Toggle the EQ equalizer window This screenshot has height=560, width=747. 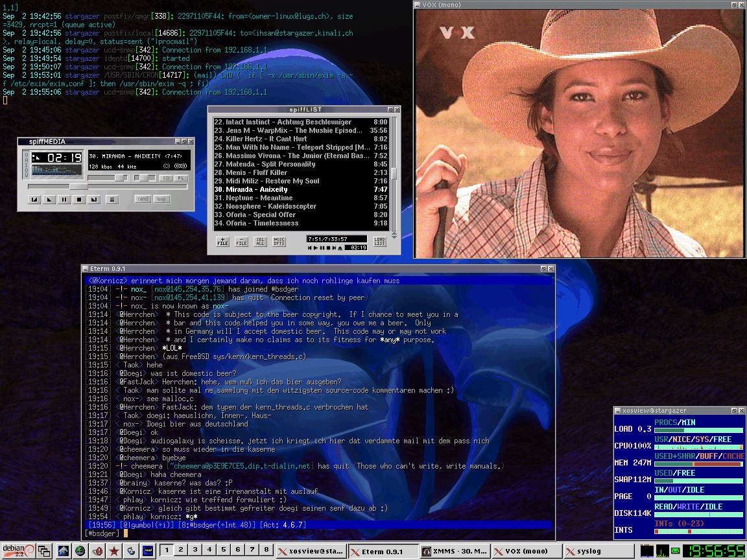[x=166, y=178]
